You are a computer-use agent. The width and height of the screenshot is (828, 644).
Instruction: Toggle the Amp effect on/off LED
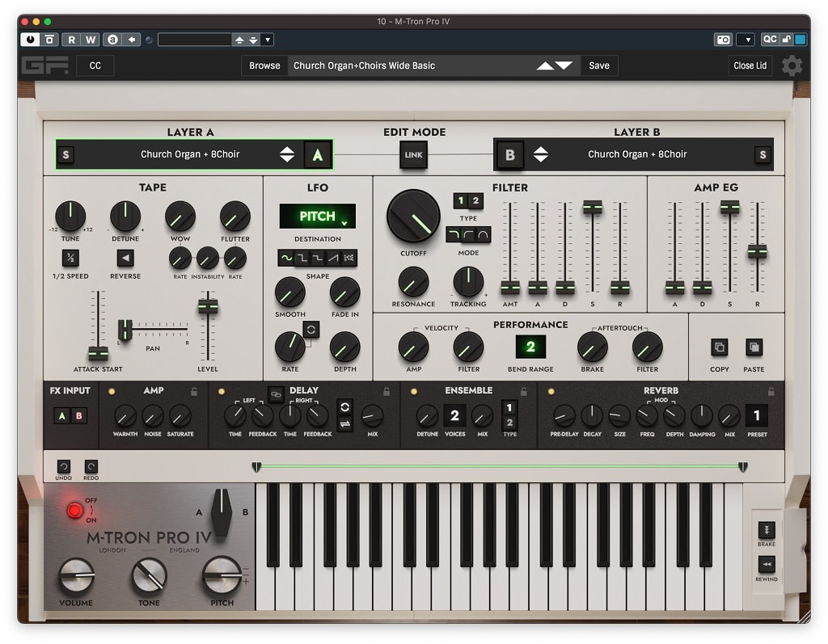coord(112,392)
